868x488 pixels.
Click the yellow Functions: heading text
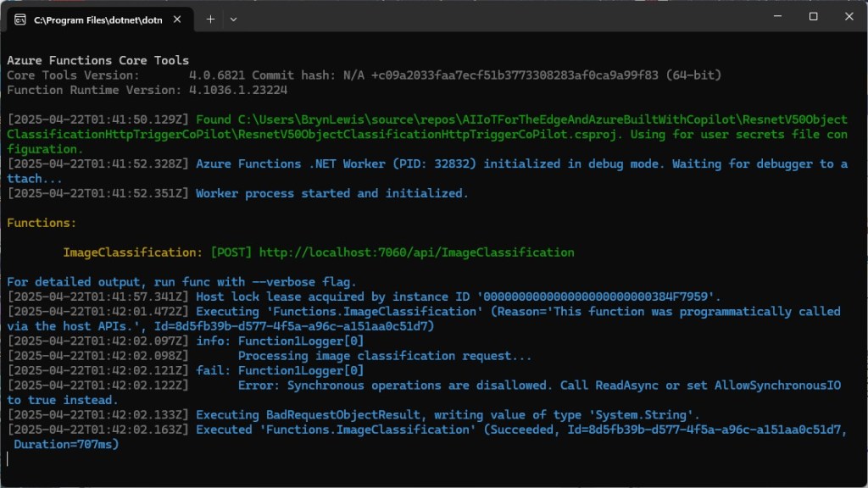(42, 223)
